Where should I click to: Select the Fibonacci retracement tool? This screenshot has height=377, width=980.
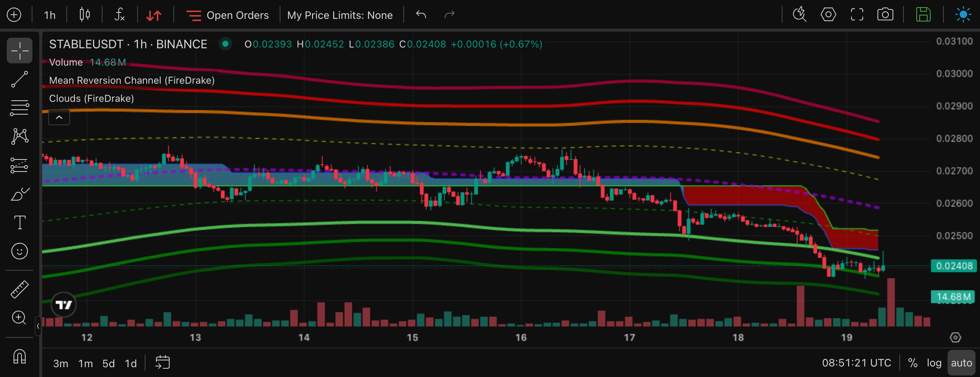[x=19, y=108]
